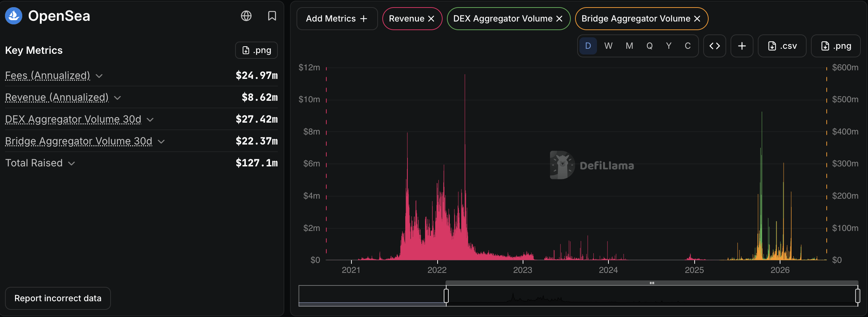This screenshot has width=868, height=317.
Task: Switch chart to Cumulative (C) view
Action: tap(688, 46)
